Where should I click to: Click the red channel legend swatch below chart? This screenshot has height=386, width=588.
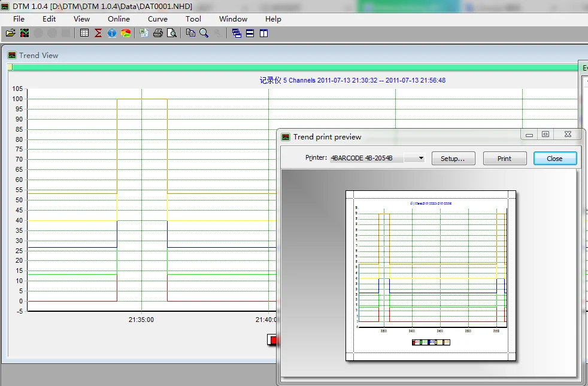click(272, 339)
